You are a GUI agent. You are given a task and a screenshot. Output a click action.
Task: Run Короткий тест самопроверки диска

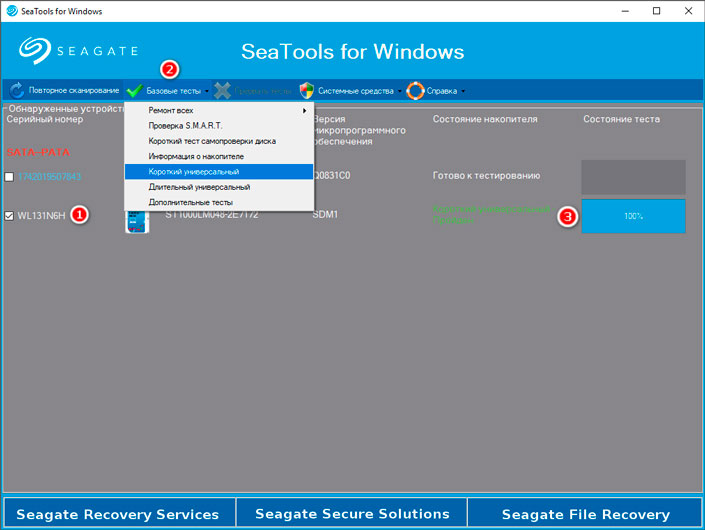pyautogui.click(x=219, y=141)
